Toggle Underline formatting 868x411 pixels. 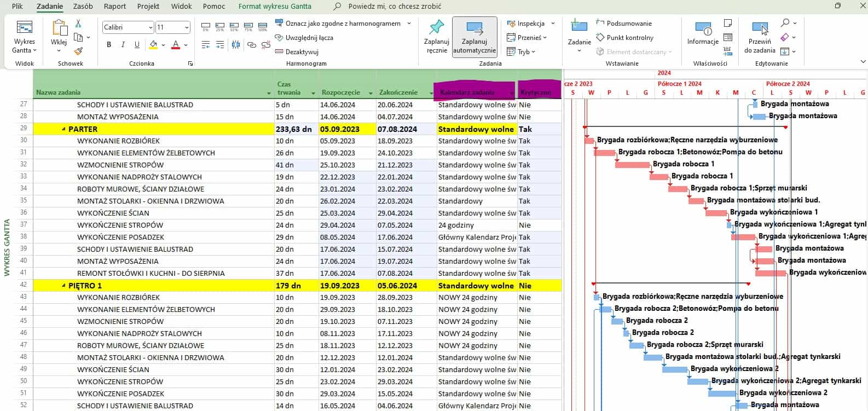point(137,45)
